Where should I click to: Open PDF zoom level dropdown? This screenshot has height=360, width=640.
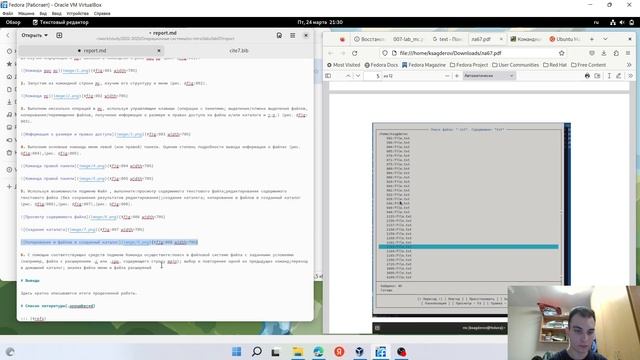point(489,76)
